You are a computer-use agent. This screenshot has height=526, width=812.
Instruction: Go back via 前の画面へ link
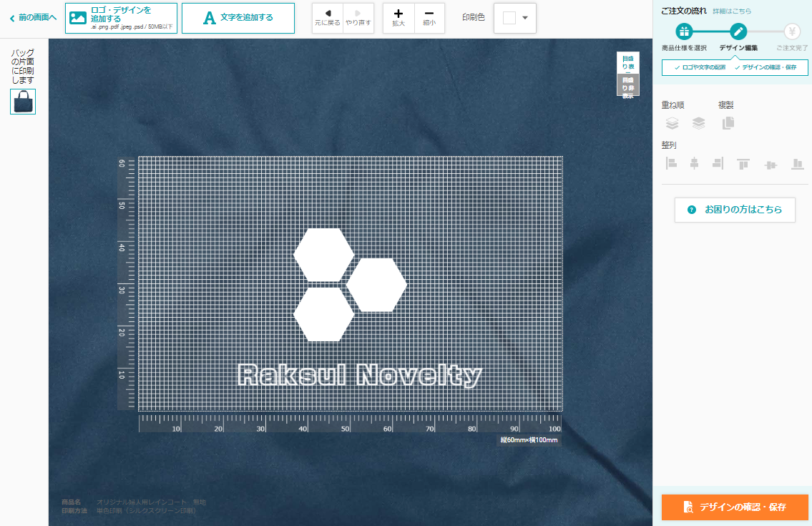click(x=33, y=18)
